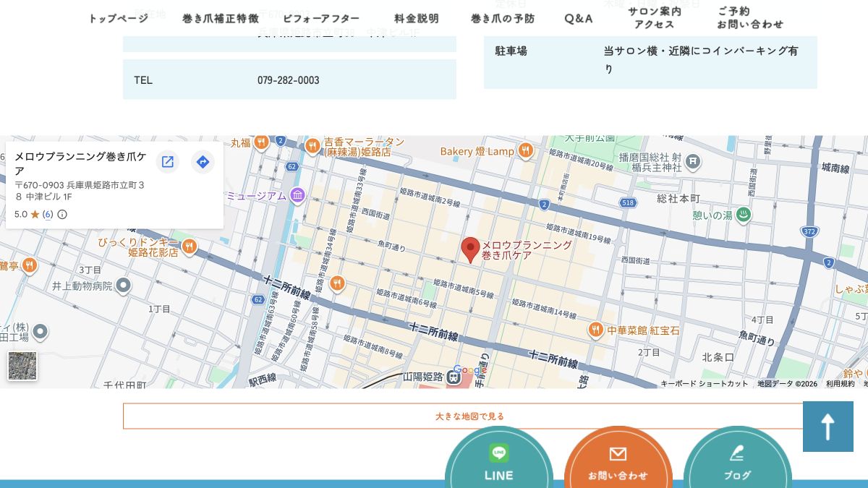868x488 pixels.
Task: Click the 総社本町 district label
Action: coord(678,198)
